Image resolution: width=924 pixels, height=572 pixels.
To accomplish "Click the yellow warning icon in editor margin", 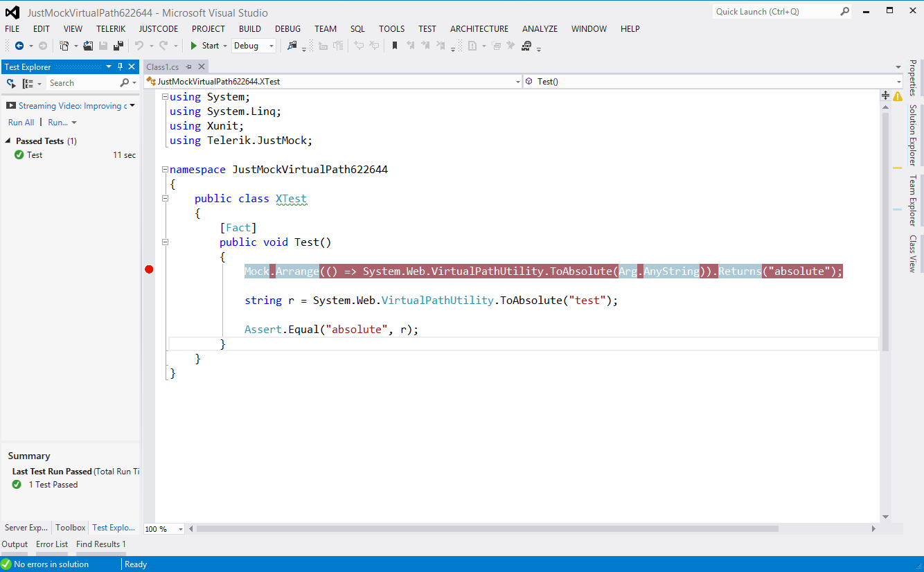I will click(x=898, y=96).
